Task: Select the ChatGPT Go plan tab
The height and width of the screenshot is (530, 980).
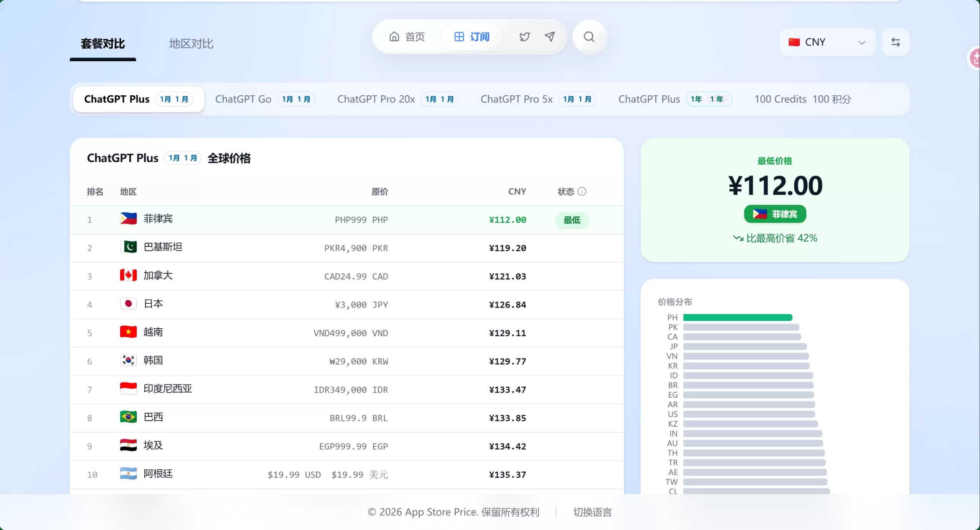Action: [265, 99]
